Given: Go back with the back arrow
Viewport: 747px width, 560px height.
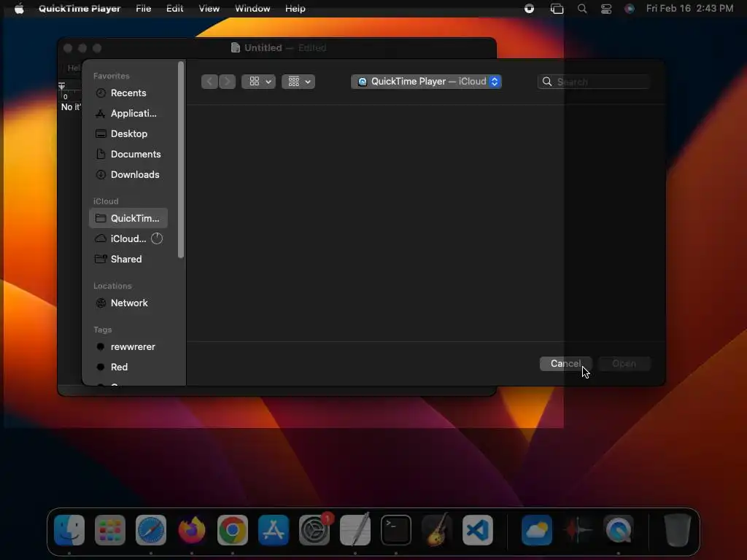Looking at the screenshot, I should pos(209,82).
